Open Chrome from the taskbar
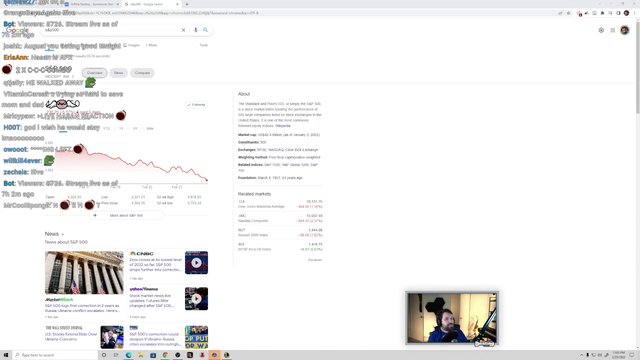Screen dimensions: 640x360 (165, 355)
